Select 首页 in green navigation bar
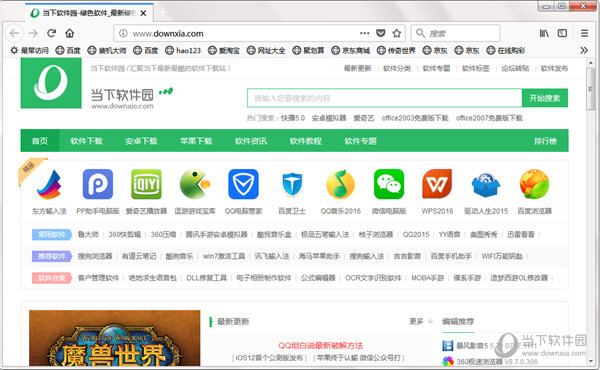 click(x=40, y=141)
